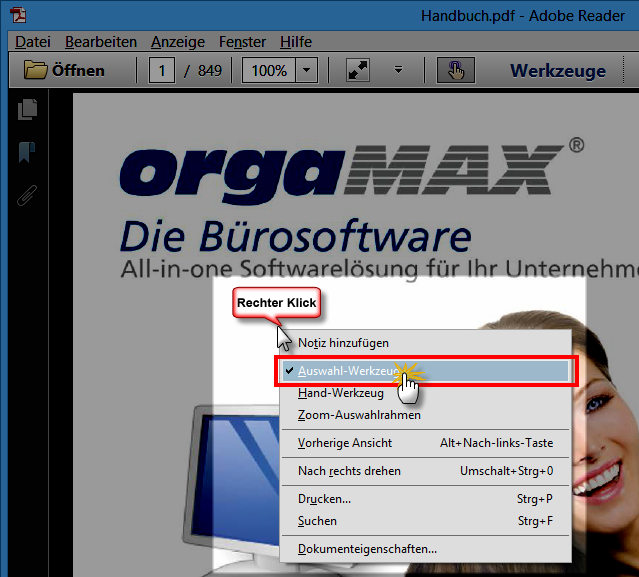This screenshot has width=639, height=577.
Task: Select the checked Auswahl-Werkzeug entry
Action: 425,371
